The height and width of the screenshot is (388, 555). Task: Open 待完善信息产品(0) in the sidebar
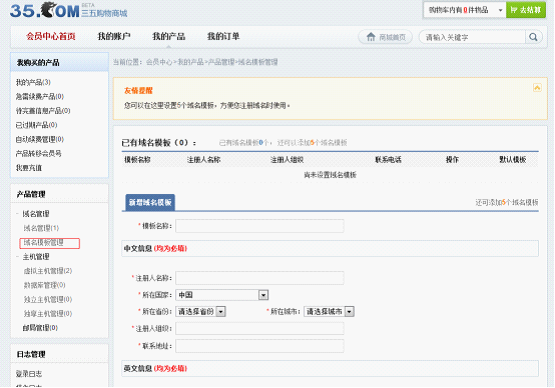tap(43, 111)
